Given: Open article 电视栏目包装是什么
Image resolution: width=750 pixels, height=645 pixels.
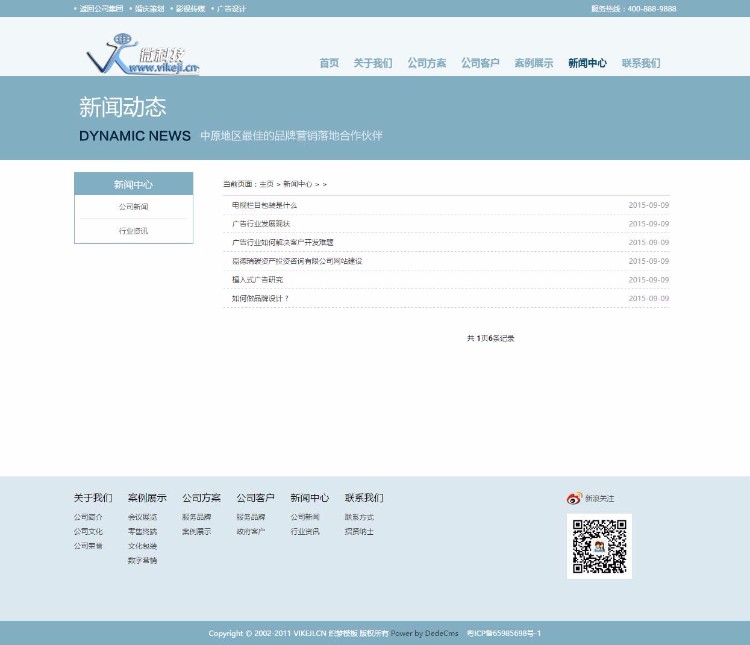Looking at the screenshot, I should click(x=265, y=205).
